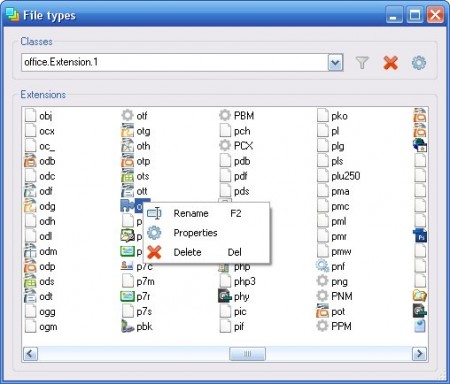Click the red X delete class icon
This screenshot has height=384, width=450.
click(390, 62)
